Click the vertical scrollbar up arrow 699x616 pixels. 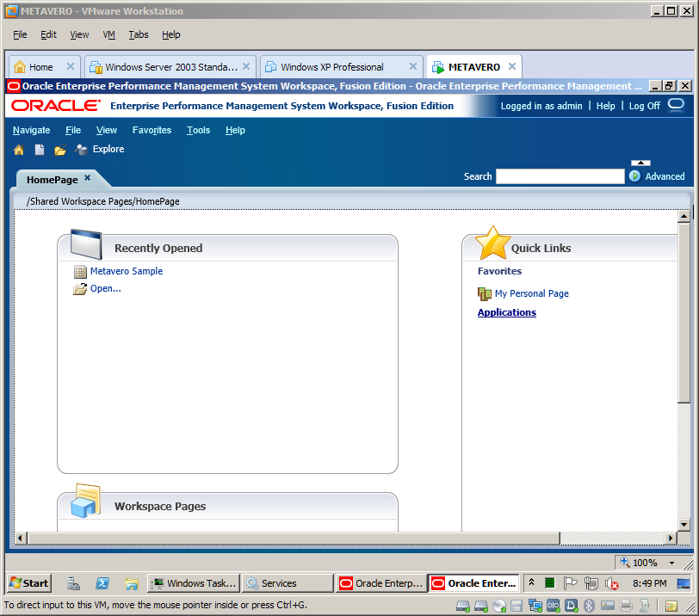684,217
